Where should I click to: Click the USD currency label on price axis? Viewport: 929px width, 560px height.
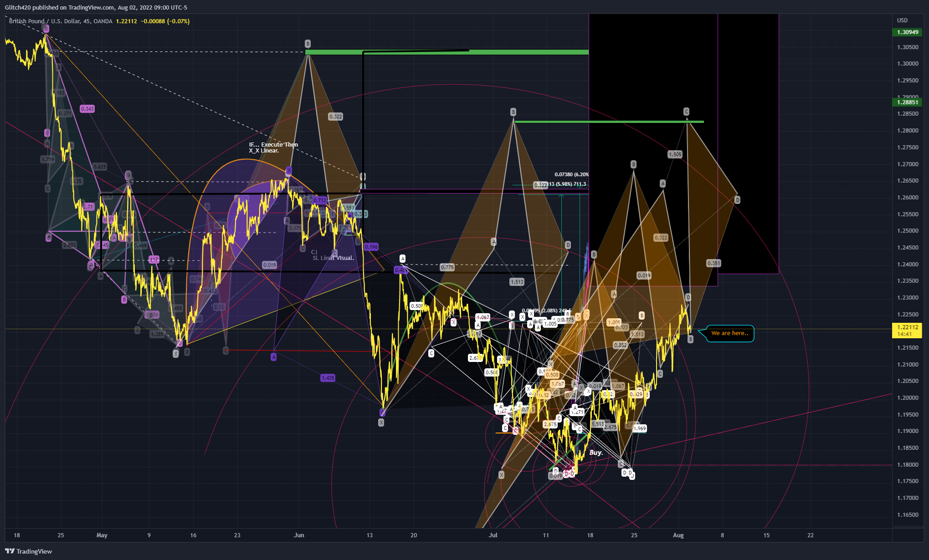click(x=902, y=20)
